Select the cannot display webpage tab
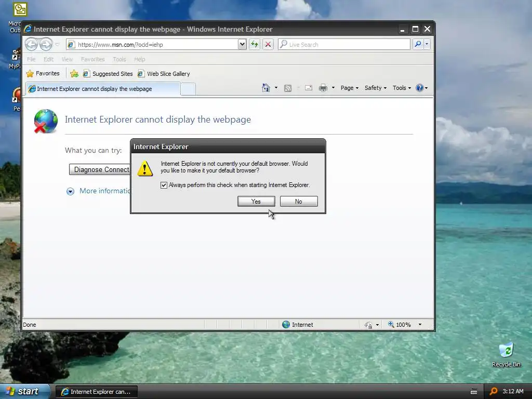Image resolution: width=532 pixels, height=399 pixels. pyautogui.click(x=103, y=89)
